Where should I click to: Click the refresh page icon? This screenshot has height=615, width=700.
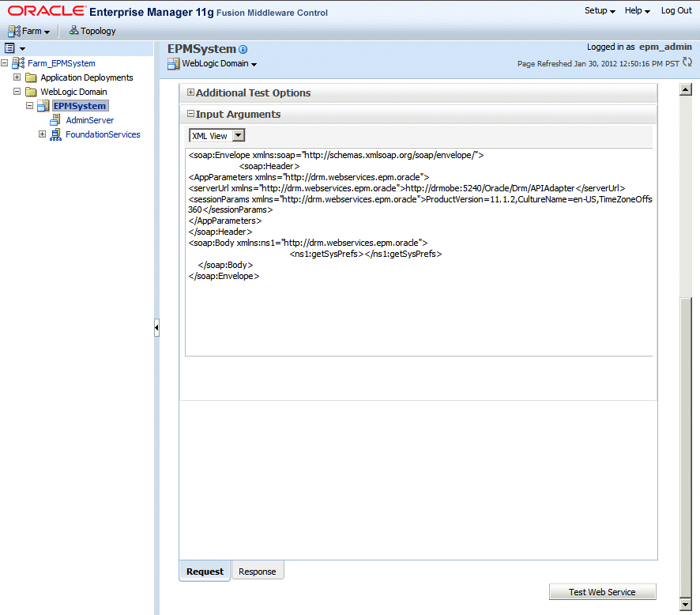click(687, 62)
